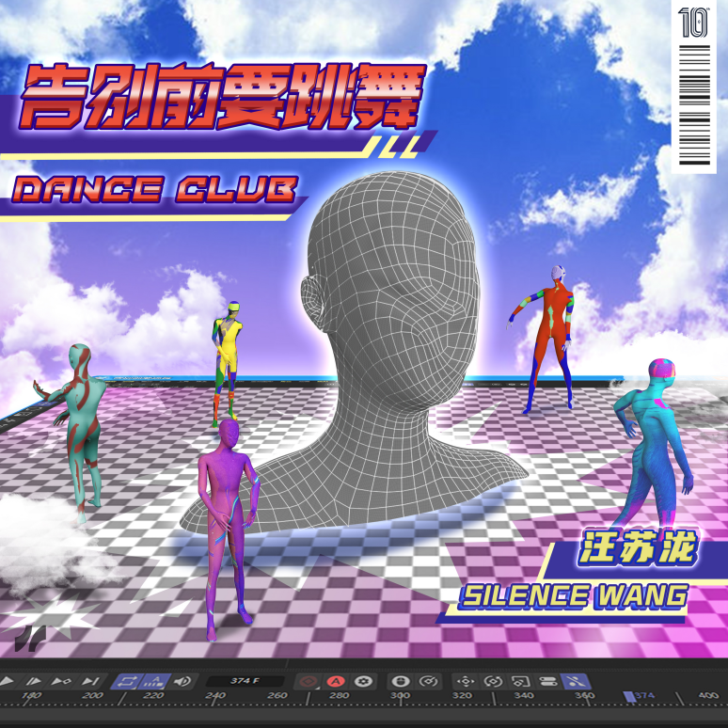Click the parameter keyframe sliders icon
The image size is (728, 728).
pyautogui.click(x=547, y=682)
